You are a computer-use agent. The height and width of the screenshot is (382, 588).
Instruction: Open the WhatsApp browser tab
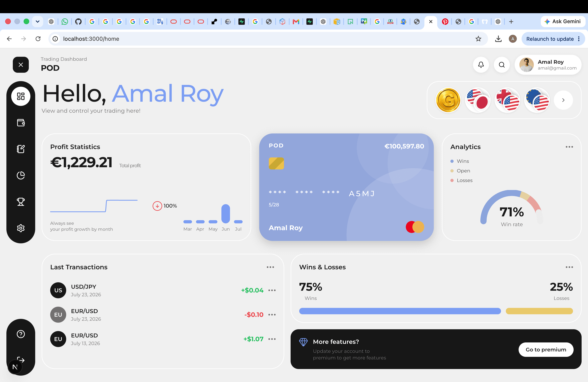tap(65, 21)
